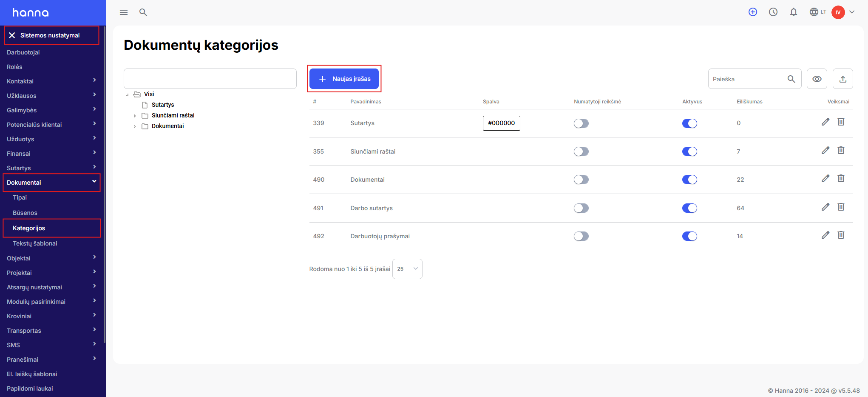
Task: Disable Aktyvus for Siunčiami raštai
Action: 689,151
